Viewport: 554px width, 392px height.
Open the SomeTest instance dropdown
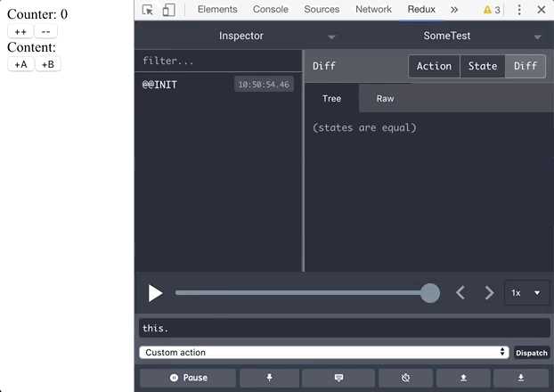tap(449, 36)
